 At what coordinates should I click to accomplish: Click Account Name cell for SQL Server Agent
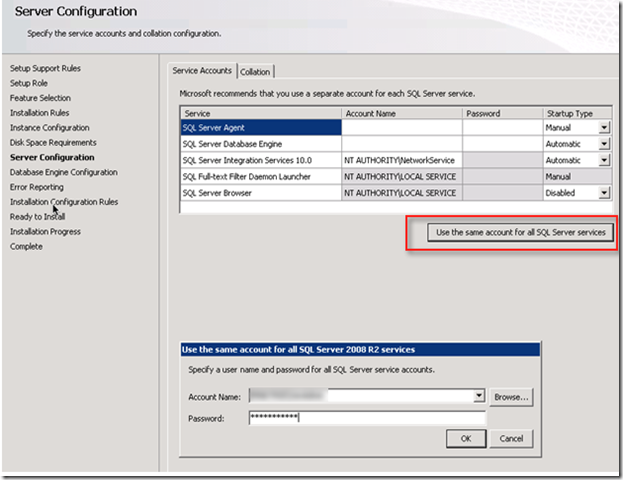[402, 128]
